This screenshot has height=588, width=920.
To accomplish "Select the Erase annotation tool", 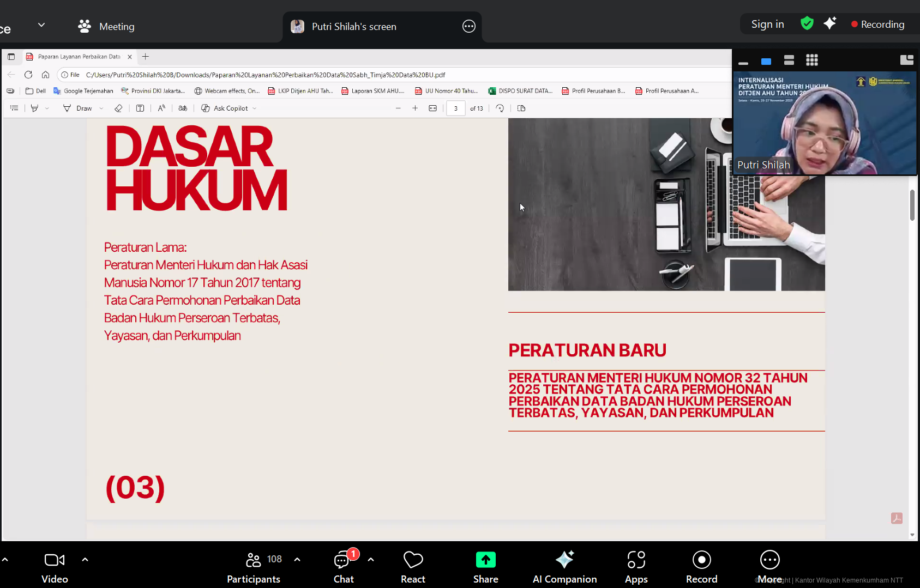I will tap(119, 108).
